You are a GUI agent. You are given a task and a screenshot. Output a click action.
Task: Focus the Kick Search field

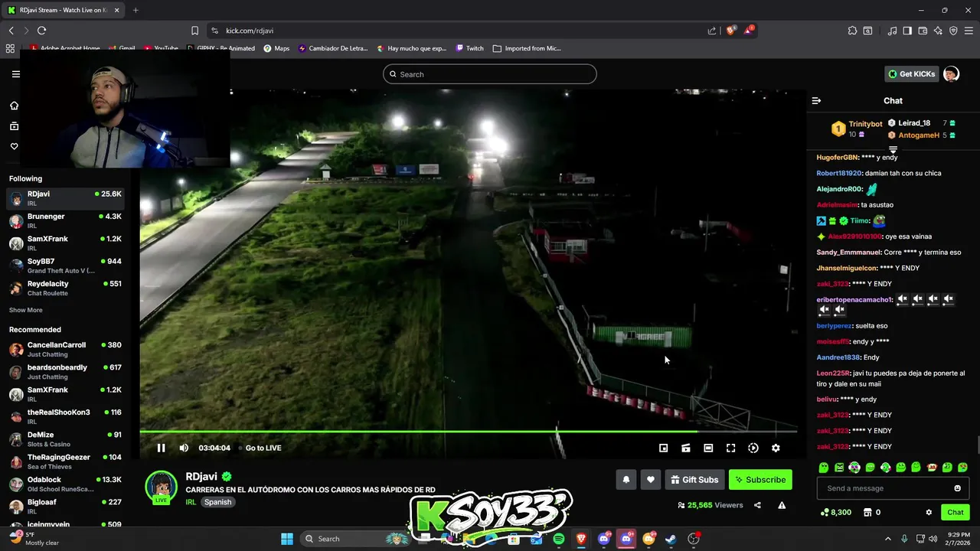pos(490,74)
